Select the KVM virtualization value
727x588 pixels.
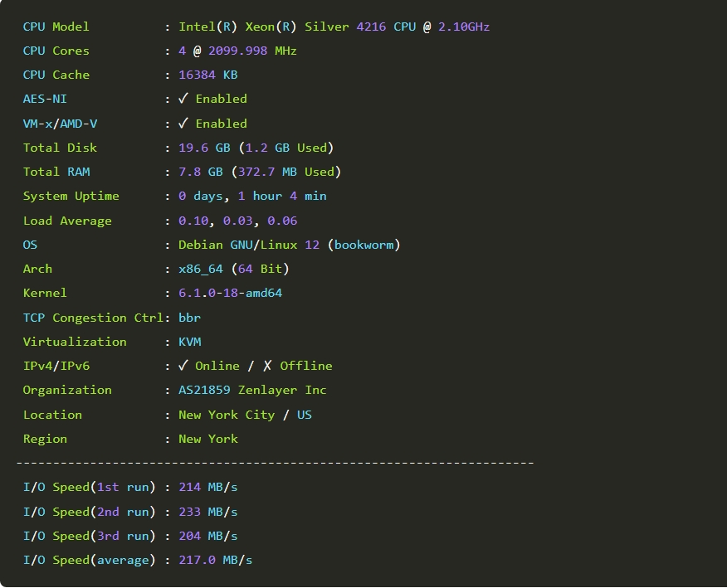click(189, 342)
